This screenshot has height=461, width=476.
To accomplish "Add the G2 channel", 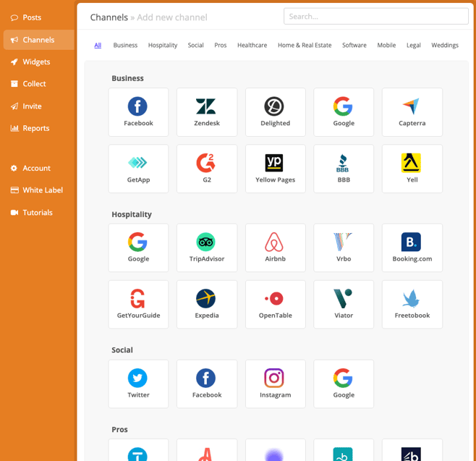I will tap(207, 169).
